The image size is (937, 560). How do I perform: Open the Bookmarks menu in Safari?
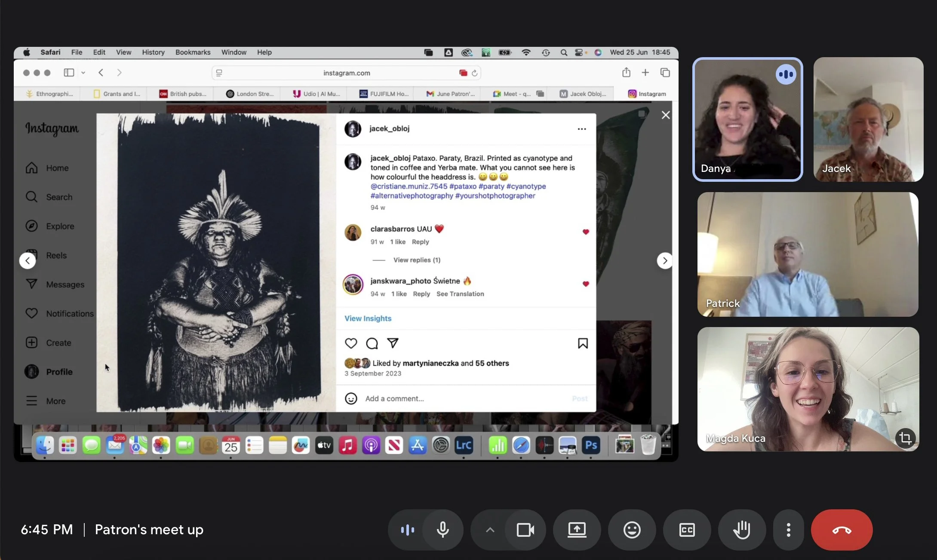tap(193, 52)
